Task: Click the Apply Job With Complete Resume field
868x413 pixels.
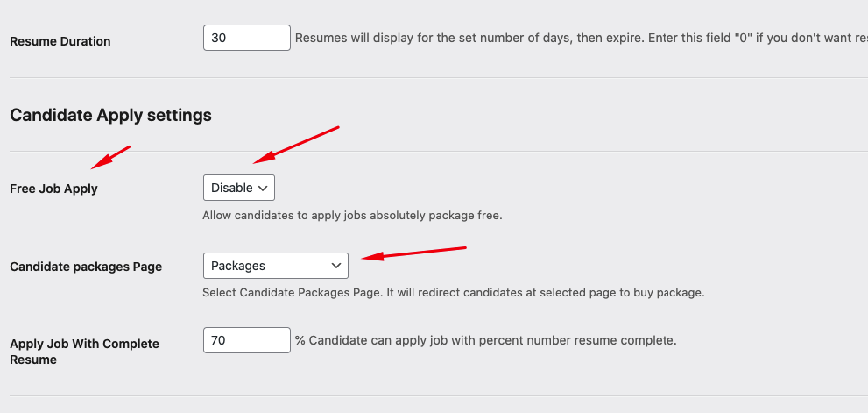Action: click(x=246, y=340)
